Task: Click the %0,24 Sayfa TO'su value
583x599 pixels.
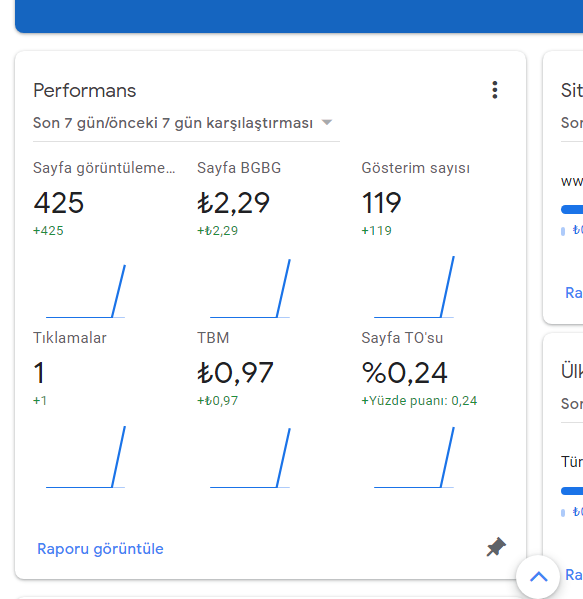Action: click(405, 372)
